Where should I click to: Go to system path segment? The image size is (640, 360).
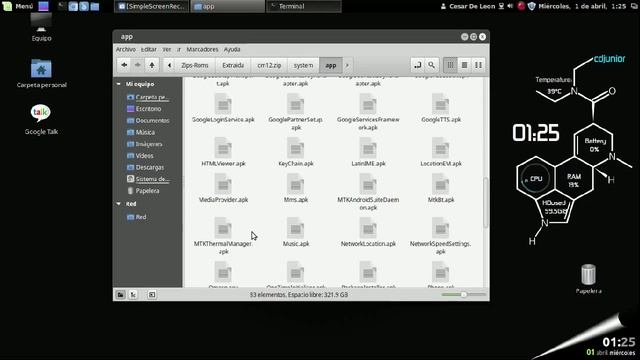(x=303, y=65)
